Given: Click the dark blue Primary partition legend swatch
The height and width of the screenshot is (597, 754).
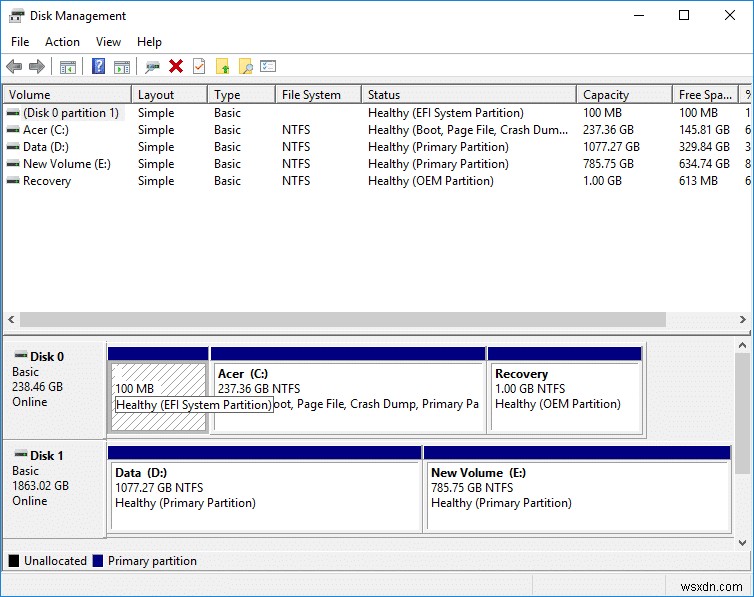Looking at the screenshot, I should click(x=97, y=561).
